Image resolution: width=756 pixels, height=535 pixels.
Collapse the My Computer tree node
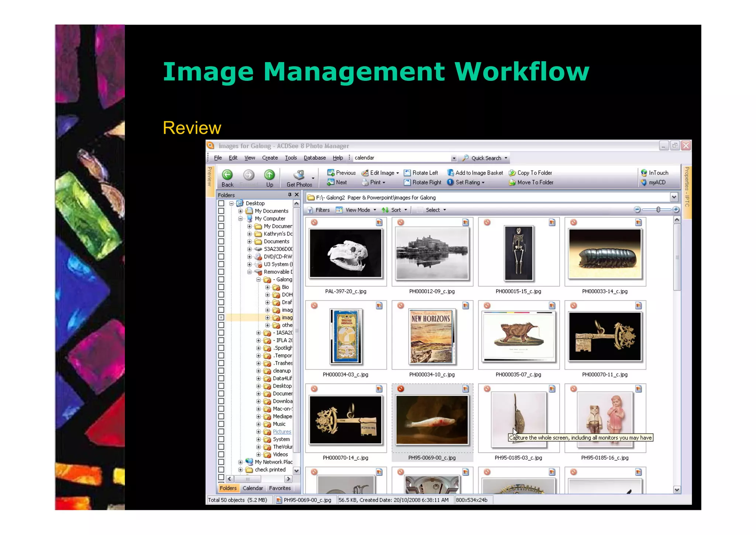[x=240, y=218]
